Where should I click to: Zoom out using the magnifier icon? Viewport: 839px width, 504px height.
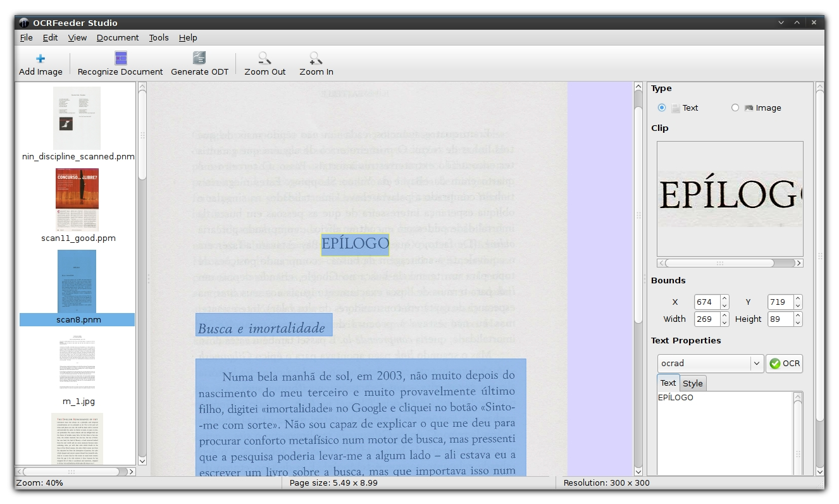(265, 59)
